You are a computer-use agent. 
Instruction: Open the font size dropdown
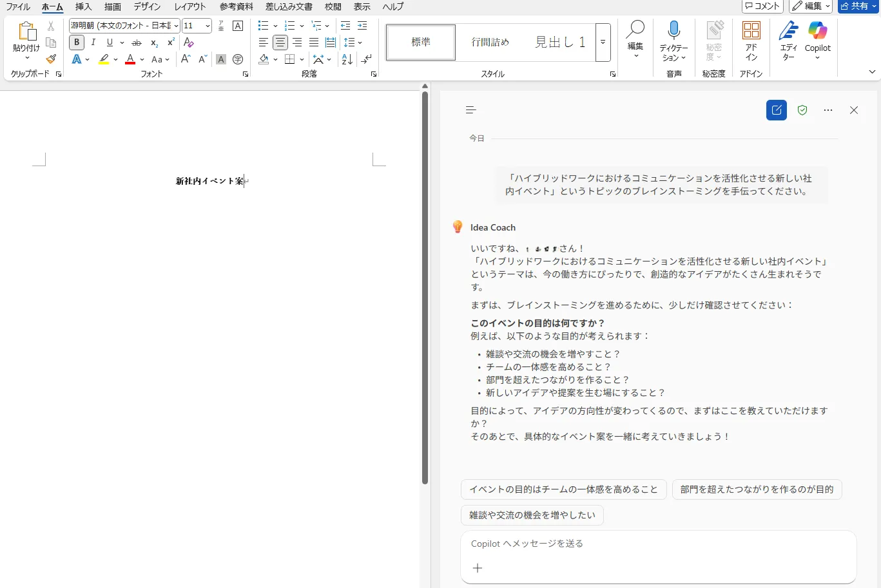[x=207, y=26]
